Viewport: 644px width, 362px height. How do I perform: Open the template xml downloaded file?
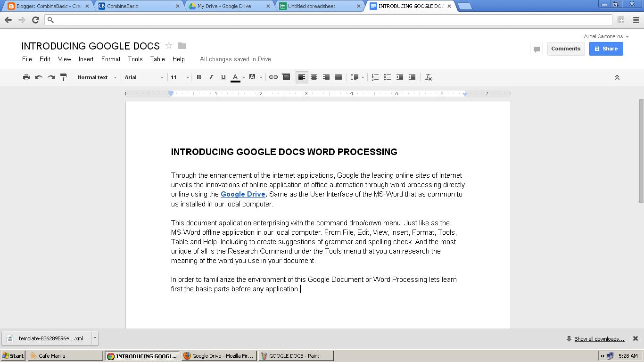(x=47, y=338)
